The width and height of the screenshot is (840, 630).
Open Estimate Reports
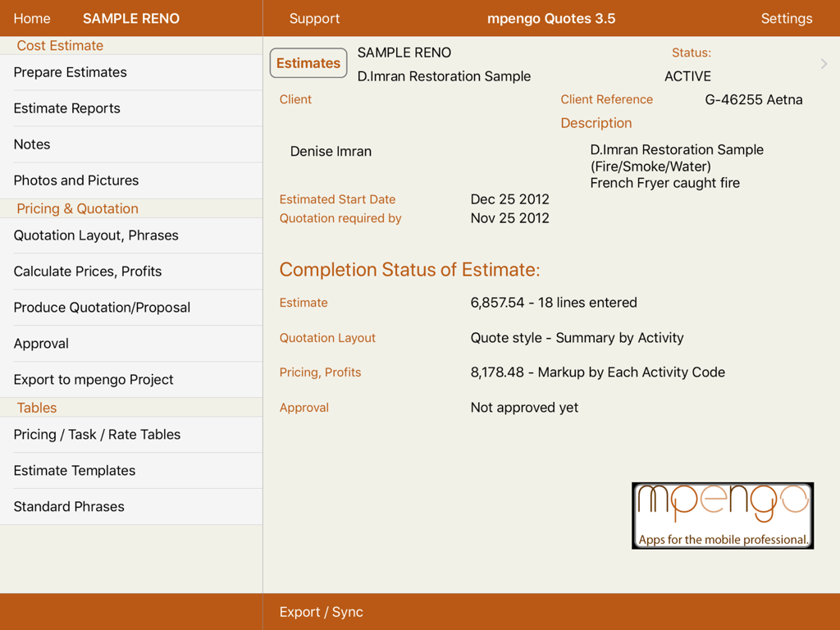pyautogui.click(x=66, y=108)
